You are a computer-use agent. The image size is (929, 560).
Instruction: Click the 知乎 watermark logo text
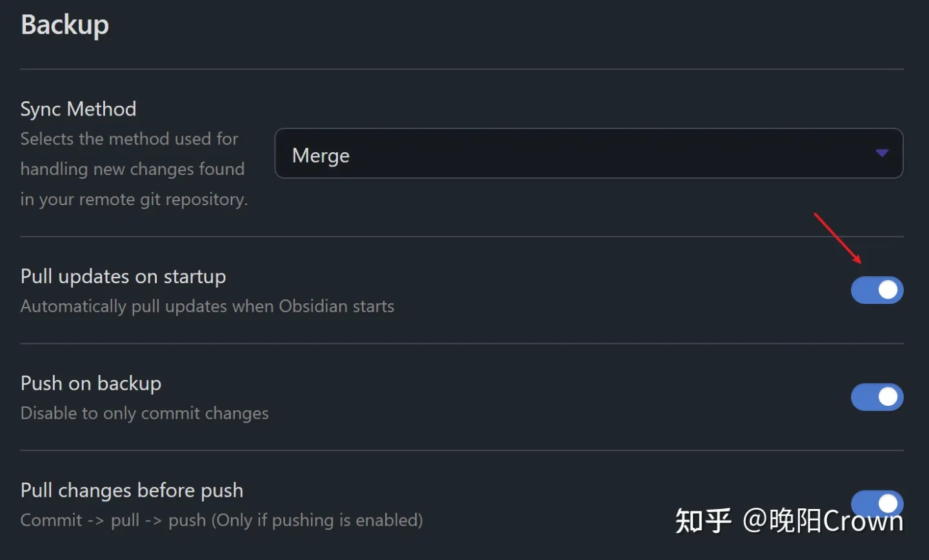(x=703, y=521)
